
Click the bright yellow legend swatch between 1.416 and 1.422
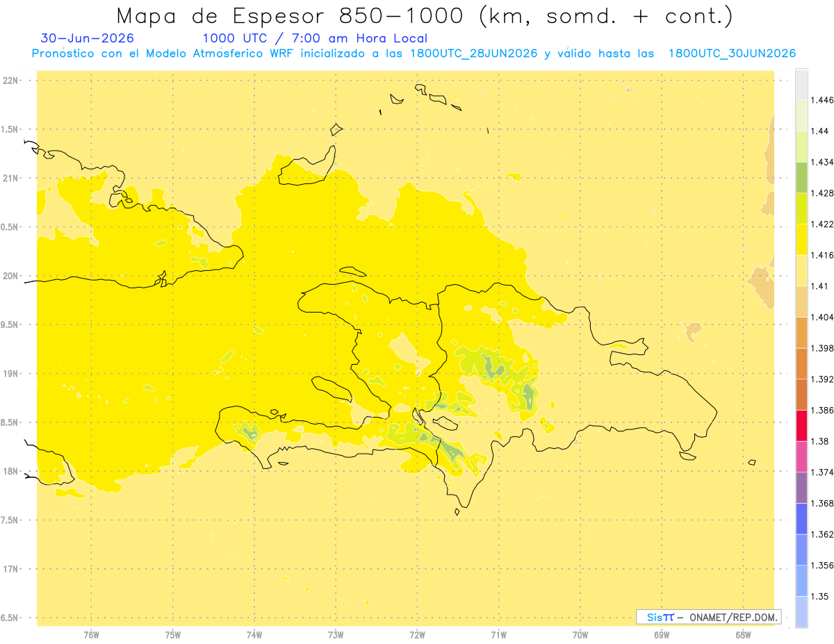(x=801, y=240)
